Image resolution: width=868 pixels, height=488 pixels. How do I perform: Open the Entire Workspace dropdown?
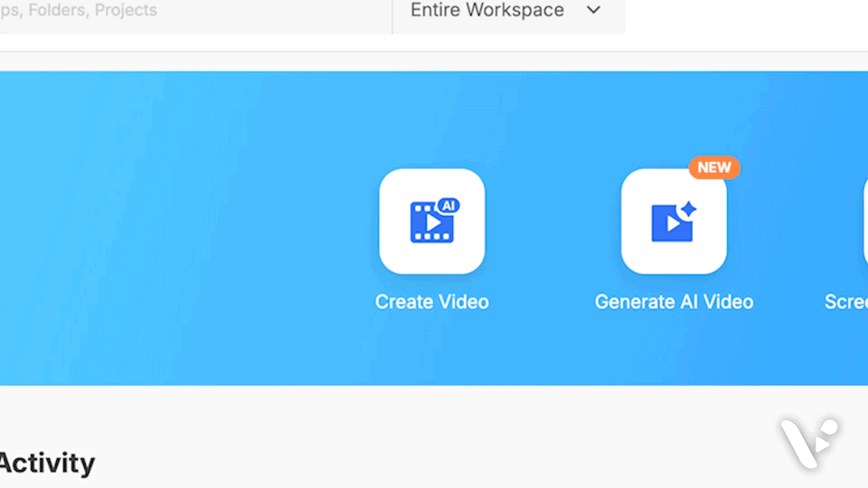coord(488,11)
